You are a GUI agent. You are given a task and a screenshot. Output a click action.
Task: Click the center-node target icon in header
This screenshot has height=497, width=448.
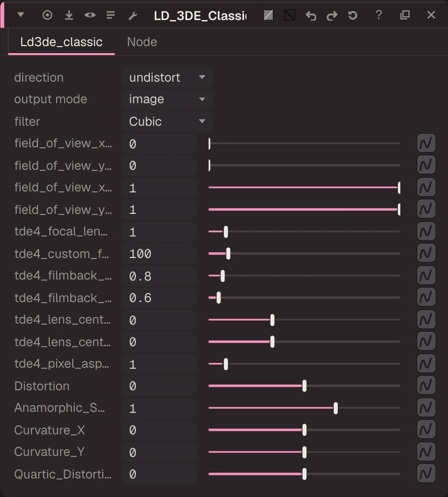(x=47, y=15)
